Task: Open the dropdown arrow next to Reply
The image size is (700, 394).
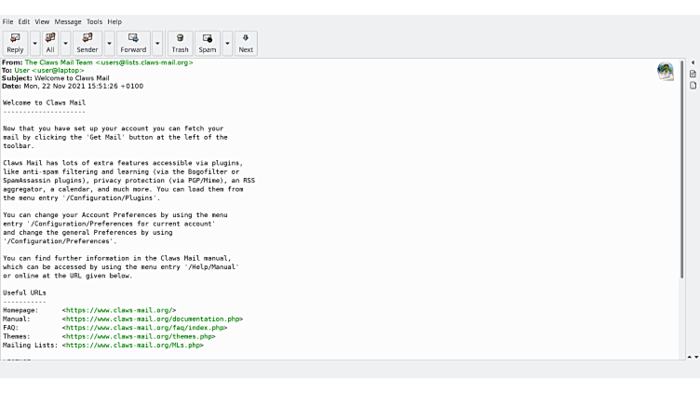Action: [35, 43]
